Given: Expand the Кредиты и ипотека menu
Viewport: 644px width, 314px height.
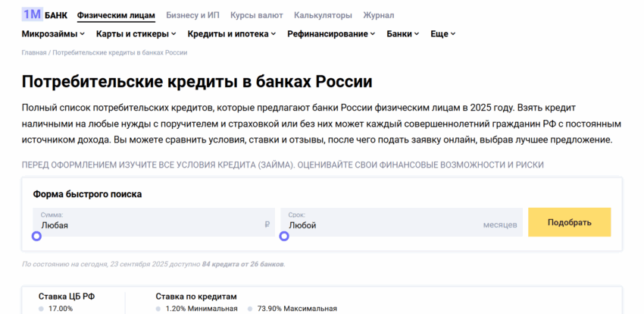Looking at the screenshot, I should (x=231, y=34).
